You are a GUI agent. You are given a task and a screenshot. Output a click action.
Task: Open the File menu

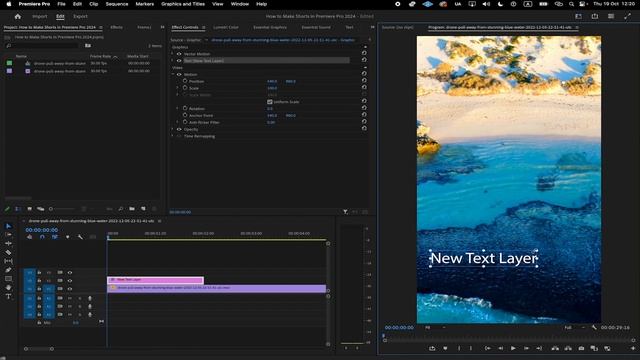[x=61, y=4]
